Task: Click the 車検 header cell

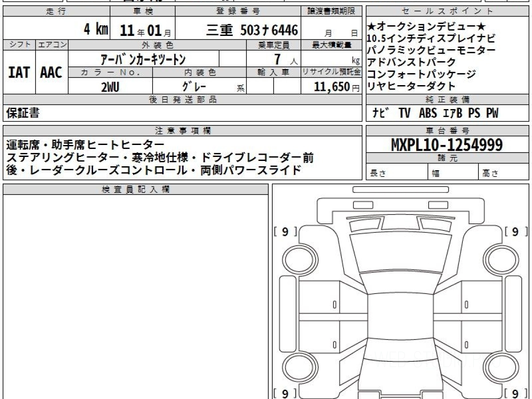Action: point(142,12)
